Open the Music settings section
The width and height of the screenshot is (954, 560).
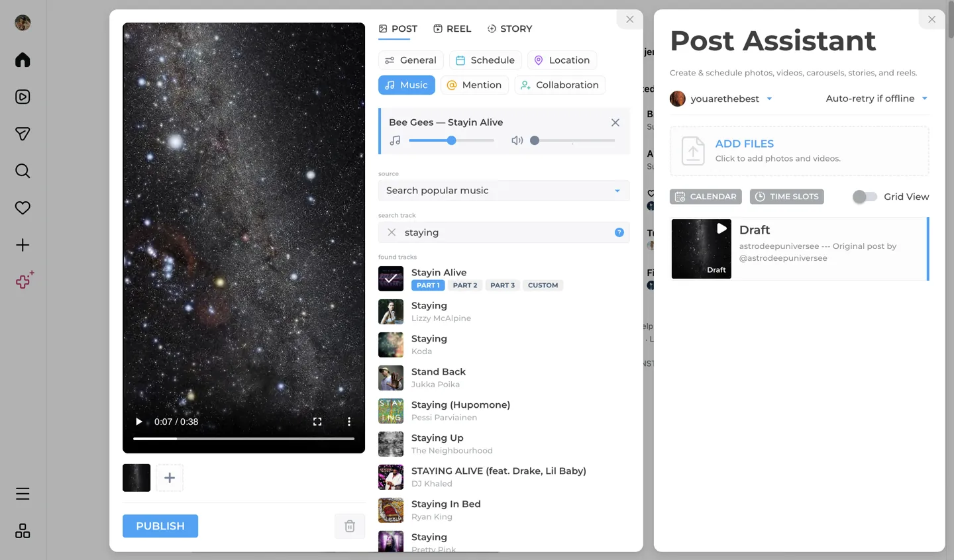pos(406,85)
